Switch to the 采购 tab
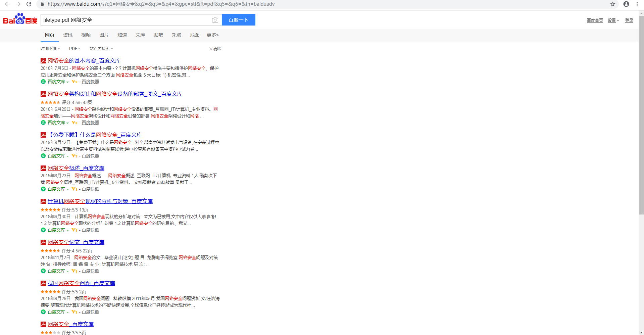The width and height of the screenshot is (644, 335). (177, 35)
